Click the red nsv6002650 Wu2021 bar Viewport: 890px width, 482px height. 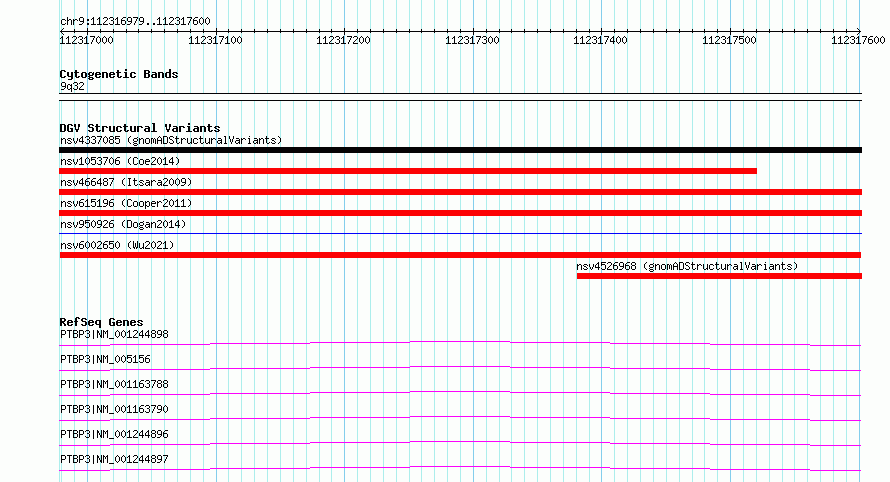(460, 255)
